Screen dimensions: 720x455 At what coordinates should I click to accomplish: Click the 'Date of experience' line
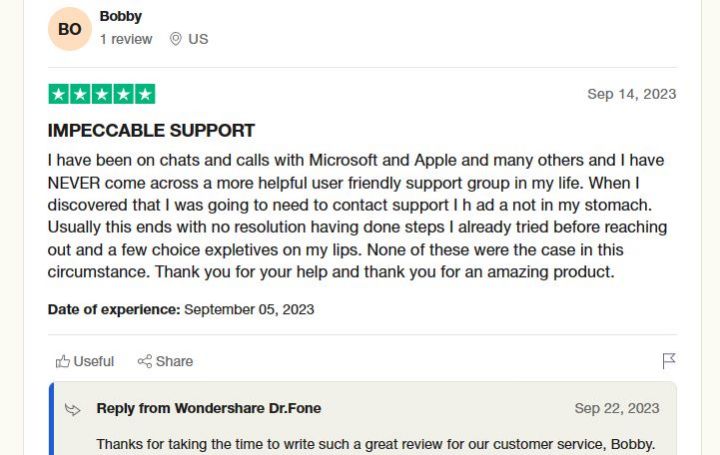coord(181,309)
